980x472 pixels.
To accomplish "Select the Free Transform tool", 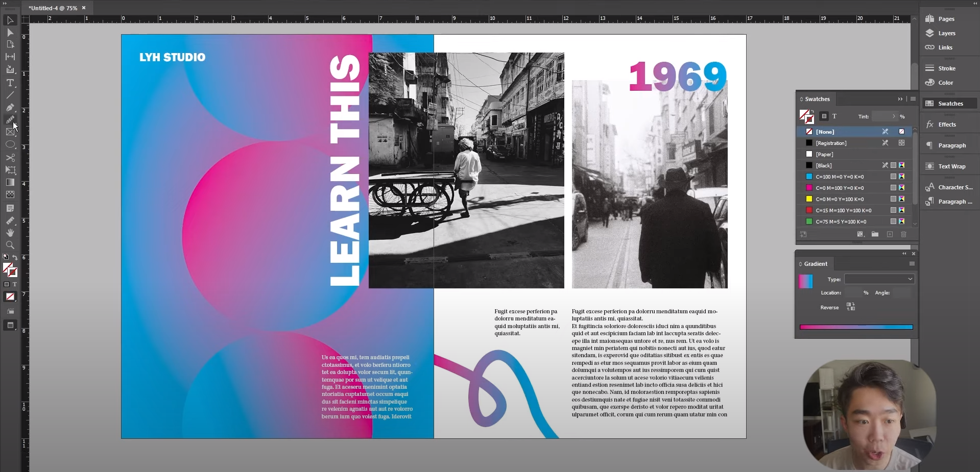I will [10, 170].
